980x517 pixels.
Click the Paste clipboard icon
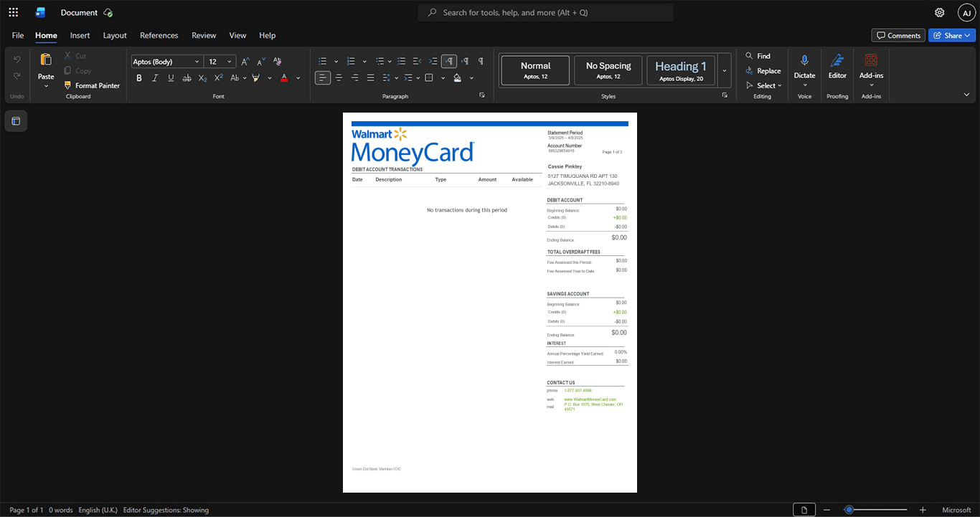[x=46, y=60]
